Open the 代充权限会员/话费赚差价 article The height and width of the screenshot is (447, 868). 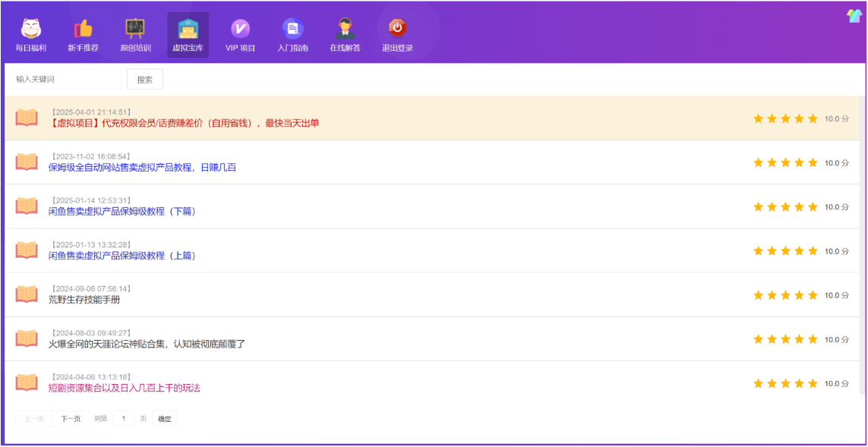(x=184, y=123)
